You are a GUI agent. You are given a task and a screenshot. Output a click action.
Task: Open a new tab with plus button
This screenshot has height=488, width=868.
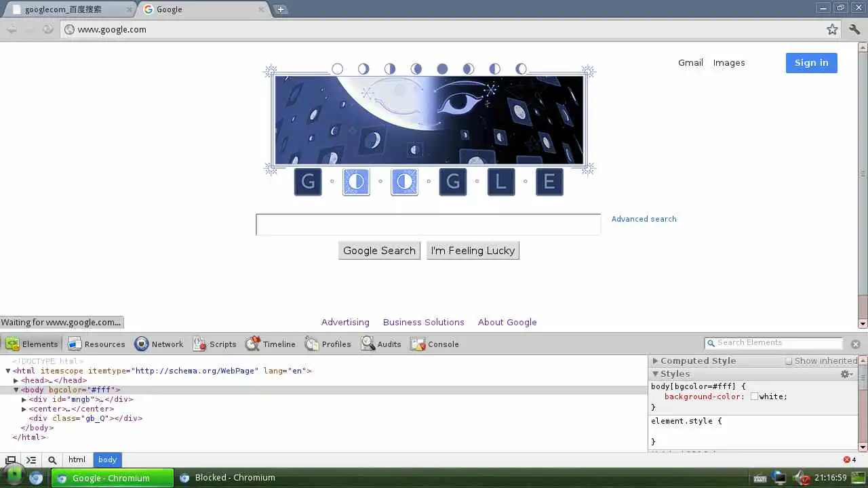coord(281,9)
